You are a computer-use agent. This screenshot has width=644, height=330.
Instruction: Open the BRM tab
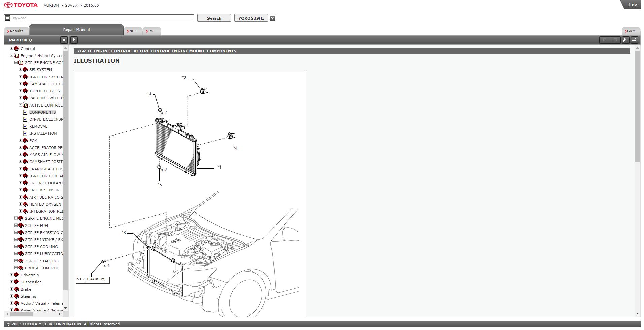[x=631, y=31]
